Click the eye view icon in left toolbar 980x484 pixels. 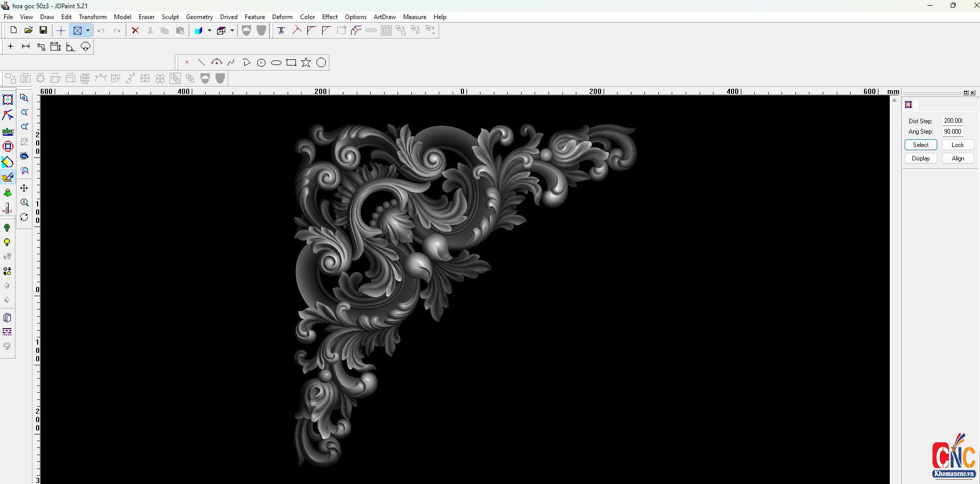[24, 156]
